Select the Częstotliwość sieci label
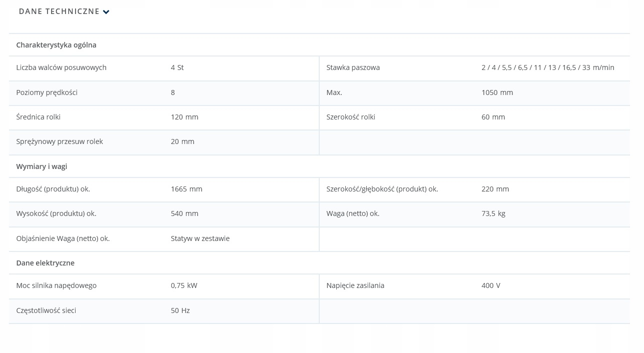This screenshot has width=644, height=353. click(46, 310)
